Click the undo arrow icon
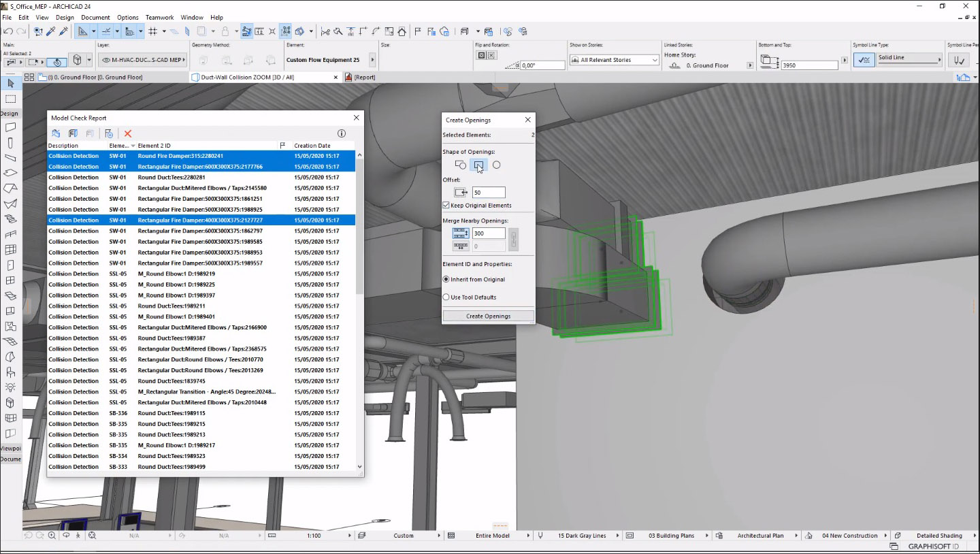Screen dimensions: 980x554 pyautogui.click(x=7, y=31)
